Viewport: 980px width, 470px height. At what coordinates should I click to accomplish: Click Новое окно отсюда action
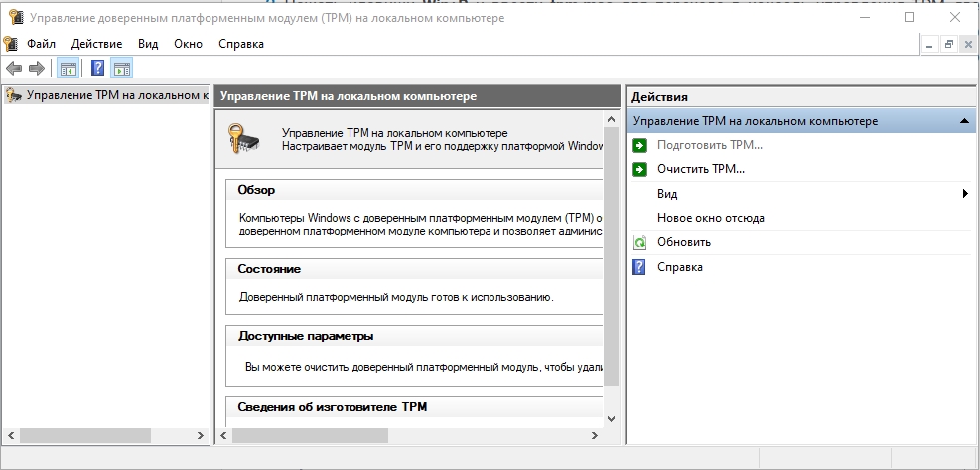pyautogui.click(x=711, y=218)
